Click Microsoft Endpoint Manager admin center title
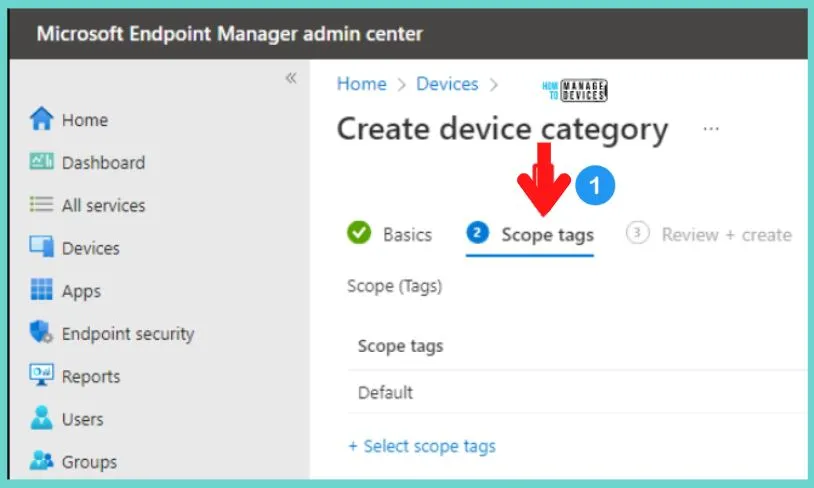814x488 pixels. [x=229, y=34]
